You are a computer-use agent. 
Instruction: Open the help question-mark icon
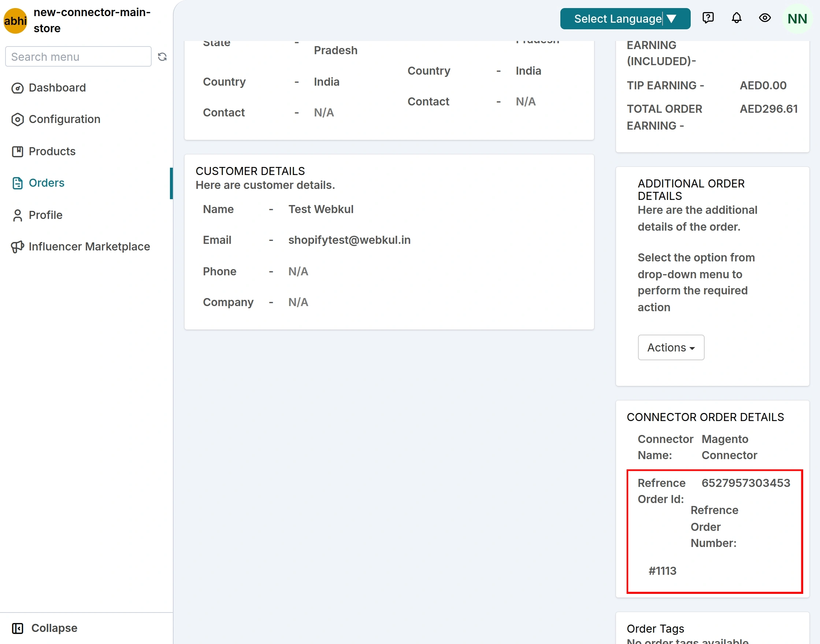pyautogui.click(x=708, y=18)
